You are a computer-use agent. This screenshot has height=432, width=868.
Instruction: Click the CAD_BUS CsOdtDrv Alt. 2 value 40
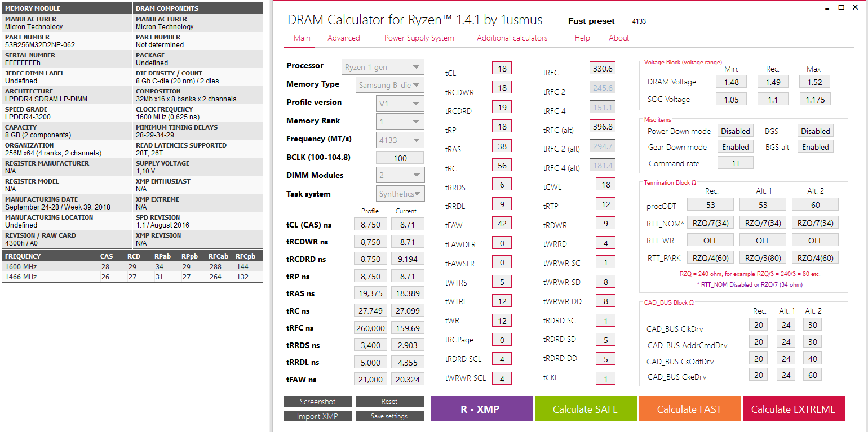click(813, 359)
